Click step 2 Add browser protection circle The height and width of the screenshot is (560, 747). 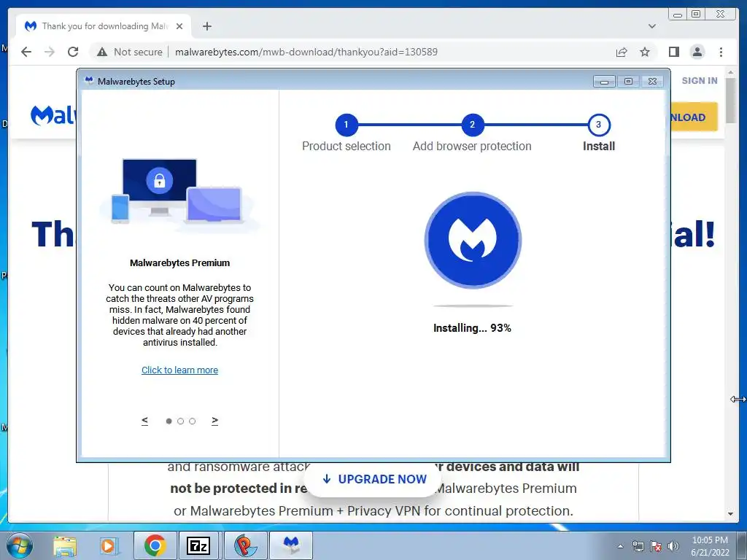(x=472, y=125)
